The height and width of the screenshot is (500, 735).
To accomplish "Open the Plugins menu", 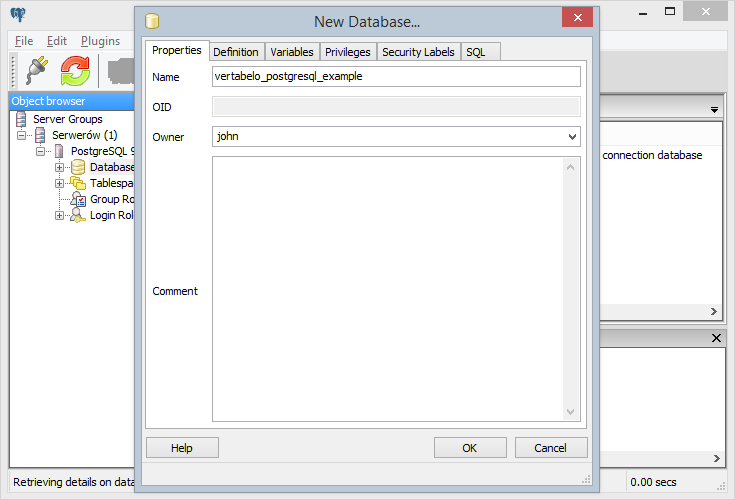I will click(x=100, y=41).
